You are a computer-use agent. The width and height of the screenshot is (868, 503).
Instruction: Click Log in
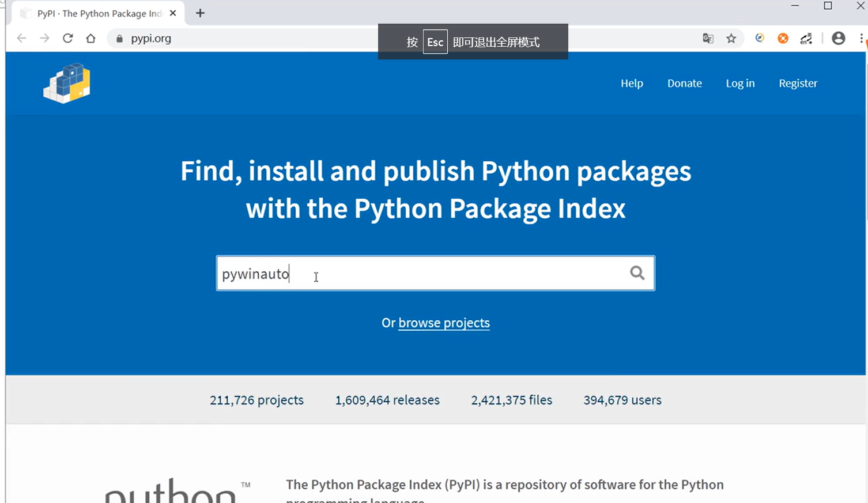740,83
